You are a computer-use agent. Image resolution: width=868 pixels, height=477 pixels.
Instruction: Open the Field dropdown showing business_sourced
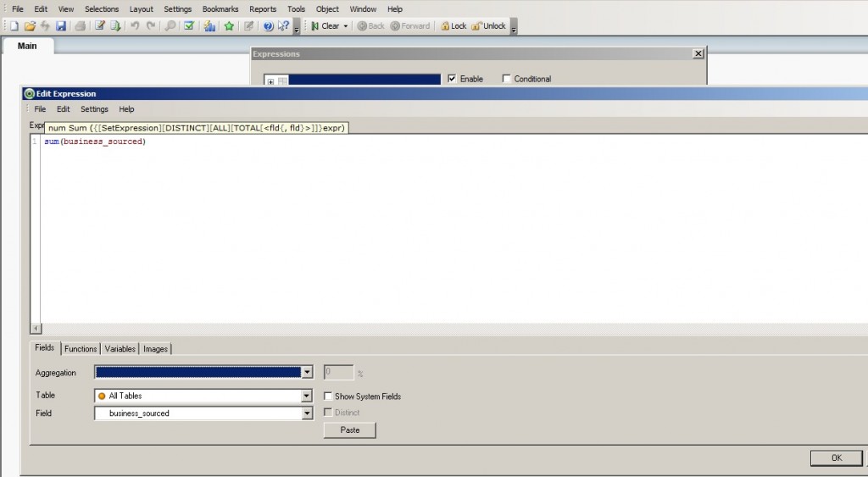point(307,413)
